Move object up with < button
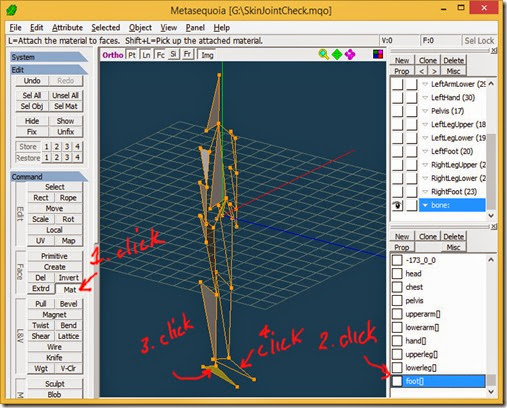This screenshot has width=507, height=408. (x=422, y=71)
